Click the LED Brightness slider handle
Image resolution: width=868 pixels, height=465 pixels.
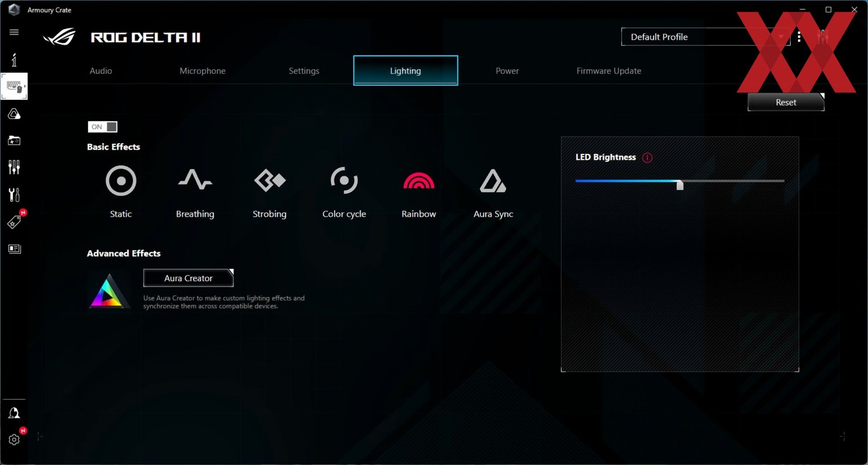[x=679, y=185]
